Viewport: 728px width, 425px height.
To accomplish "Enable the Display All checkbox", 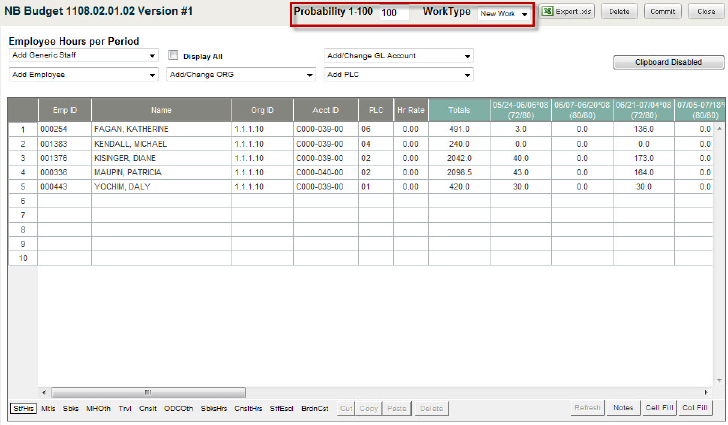I will click(x=173, y=56).
